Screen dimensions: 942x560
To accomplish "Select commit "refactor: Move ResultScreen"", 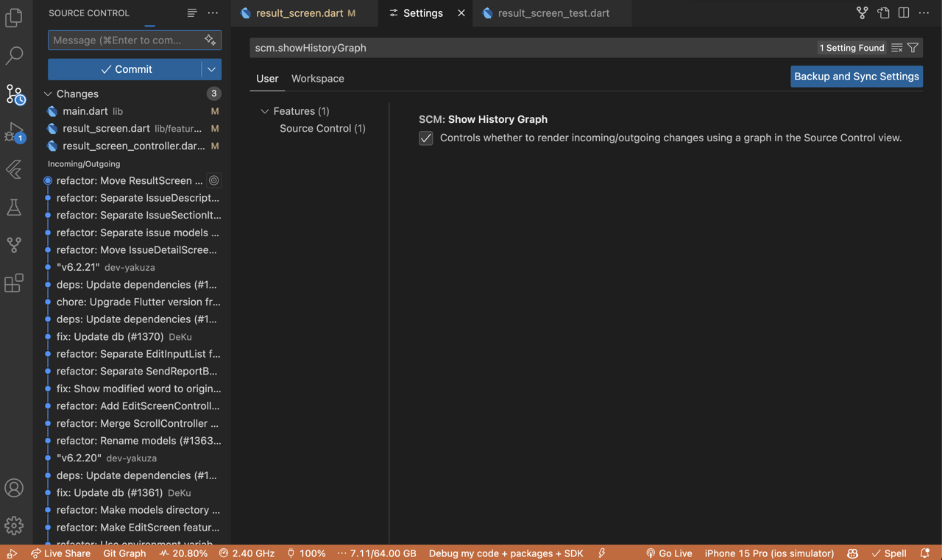I will (133, 180).
